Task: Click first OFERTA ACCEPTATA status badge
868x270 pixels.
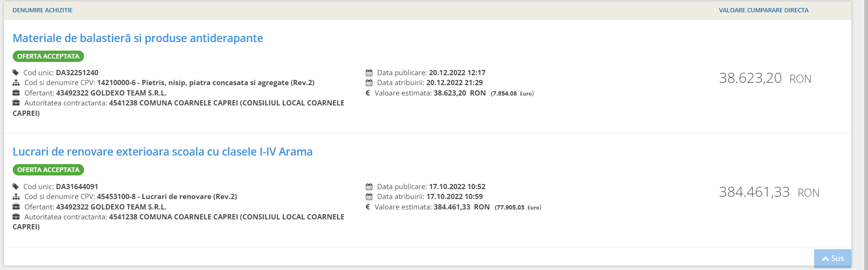Action: tap(48, 56)
